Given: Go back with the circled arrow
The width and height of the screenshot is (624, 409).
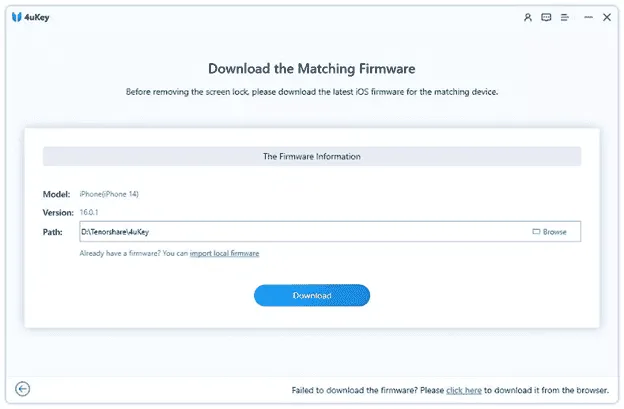Looking at the screenshot, I should coord(23,389).
